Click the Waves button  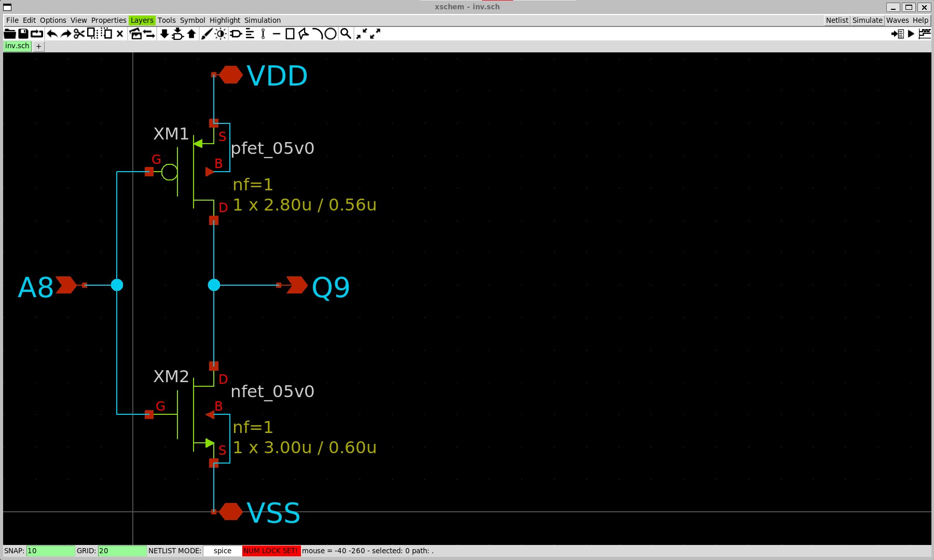click(x=897, y=20)
